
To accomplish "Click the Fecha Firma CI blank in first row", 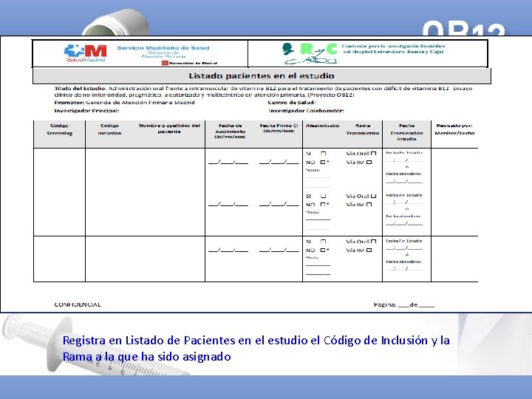I will click(279, 162).
